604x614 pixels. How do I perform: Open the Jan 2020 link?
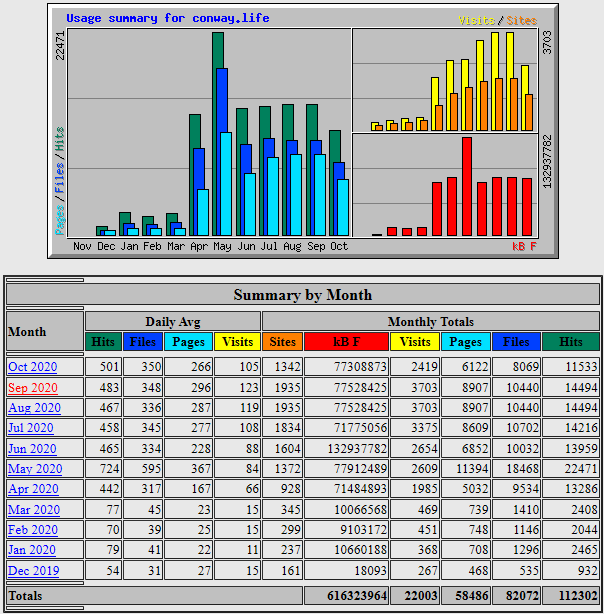tap(32, 550)
